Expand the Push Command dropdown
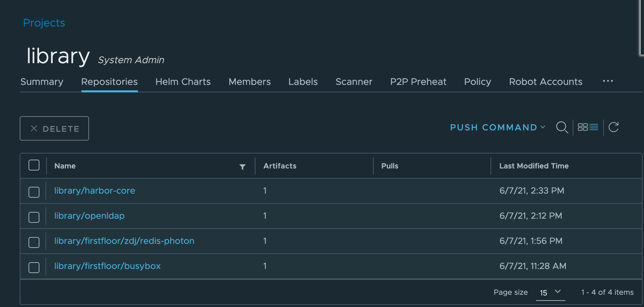This screenshot has height=307, width=644. tap(498, 127)
